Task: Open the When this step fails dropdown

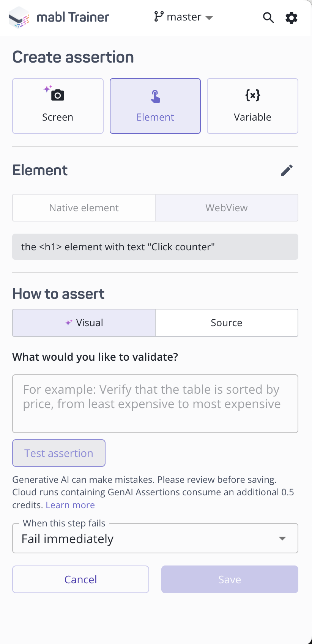Action: (x=155, y=538)
